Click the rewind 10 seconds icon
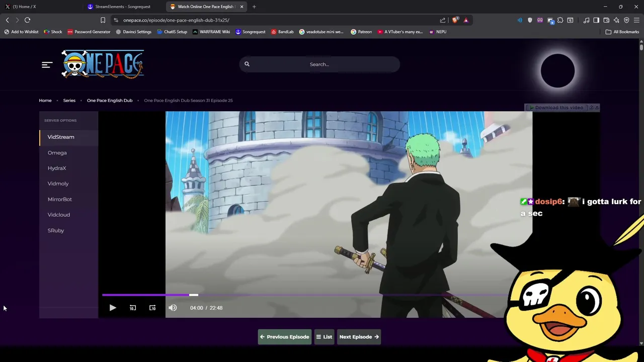Screen dimensions: 644x362 coord(133,308)
